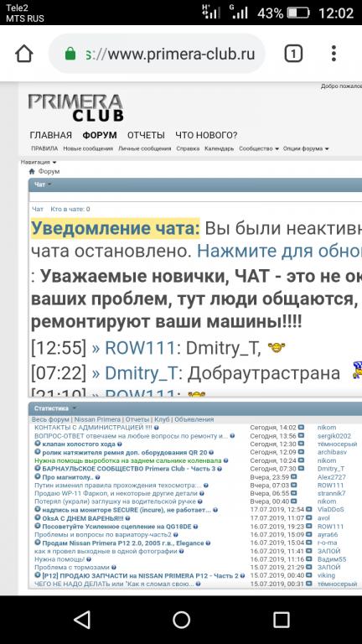Expand the Опции форума dropdown
362x644 pixels.
(x=306, y=148)
